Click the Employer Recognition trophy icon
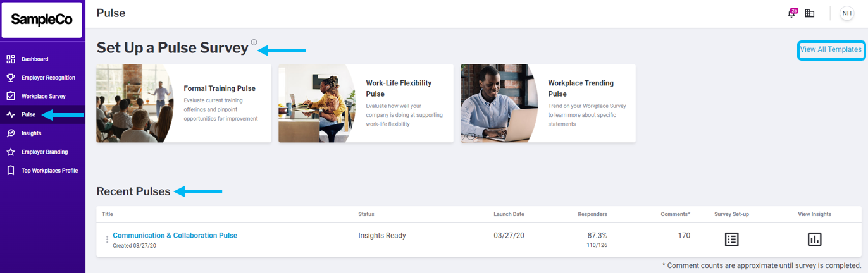Screen dimensions: 868x273 10,78
